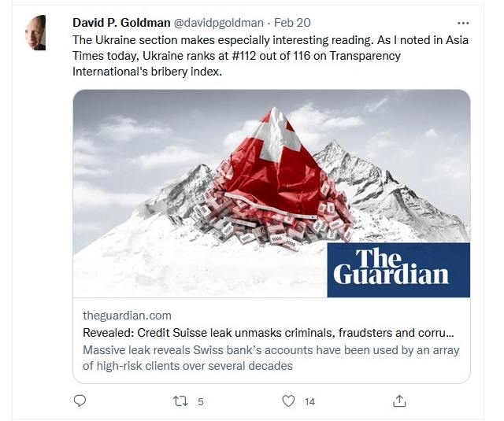Click the theguardian.com domain label
This screenshot has height=421, width=504.
(127, 316)
